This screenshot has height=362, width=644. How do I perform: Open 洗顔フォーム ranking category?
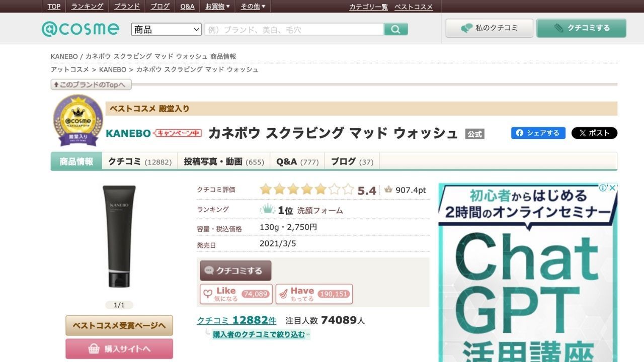click(320, 210)
